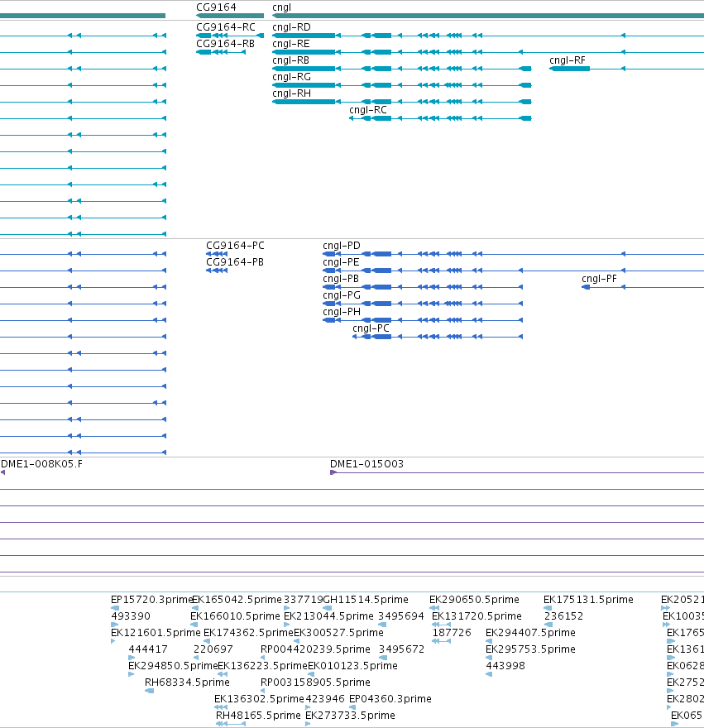Select EST EK294407.5prime
The image size is (704, 728).
coord(530,633)
